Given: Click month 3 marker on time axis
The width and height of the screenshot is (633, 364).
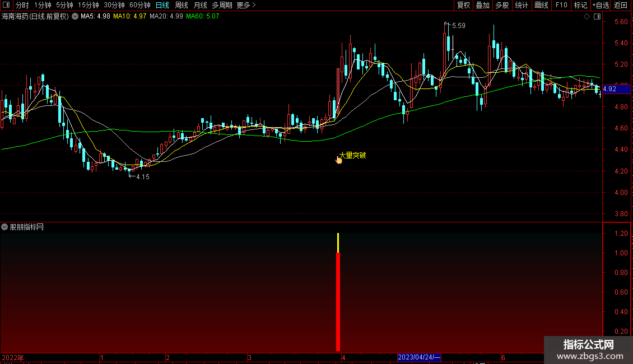Looking at the screenshot, I should 249,357.
